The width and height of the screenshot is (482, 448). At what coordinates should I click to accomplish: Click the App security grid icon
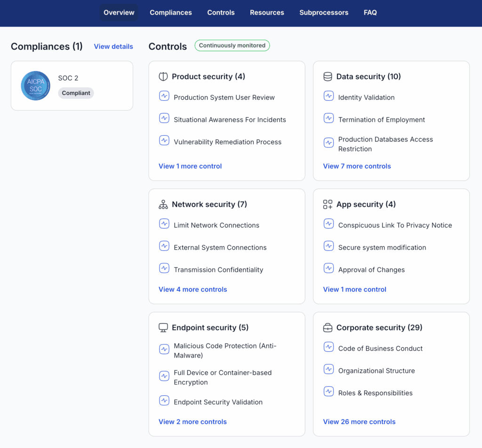pyautogui.click(x=328, y=204)
